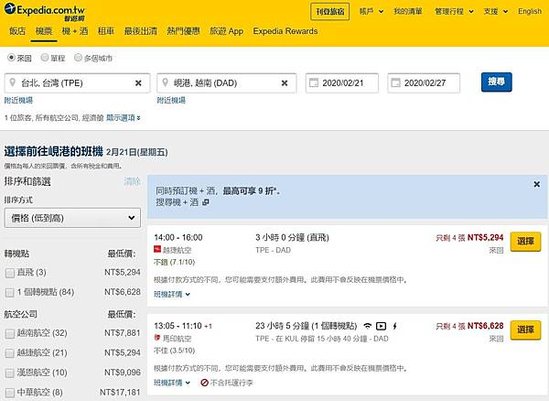Click the 不佳 (3.5/10) flight rating
549x401 pixels.
(x=174, y=350)
